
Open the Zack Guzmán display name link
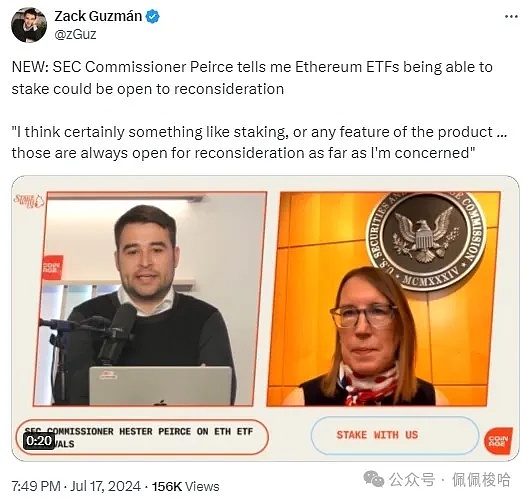98,16
